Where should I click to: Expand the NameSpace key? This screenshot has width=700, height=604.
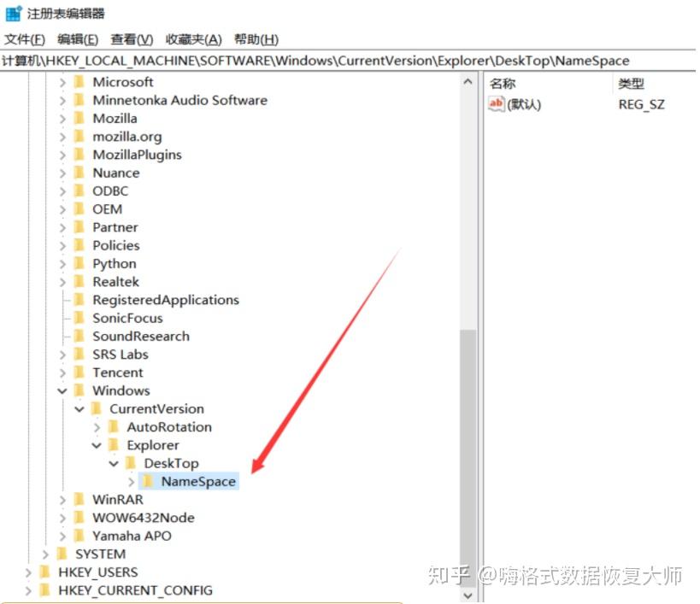[x=132, y=482]
